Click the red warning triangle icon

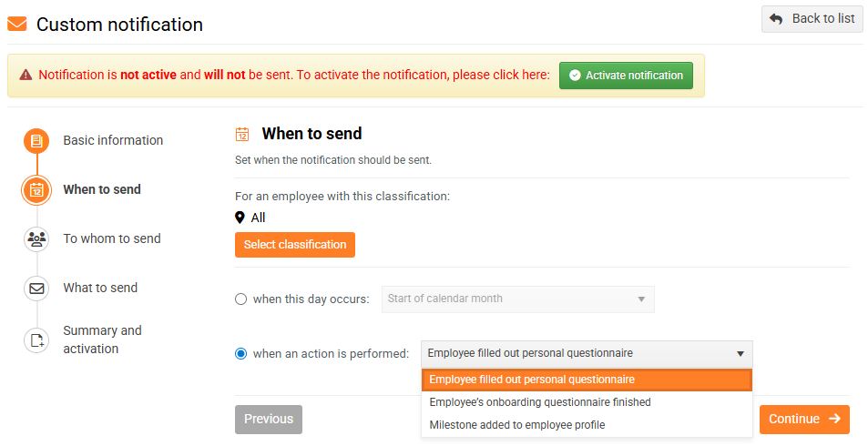click(26, 75)
